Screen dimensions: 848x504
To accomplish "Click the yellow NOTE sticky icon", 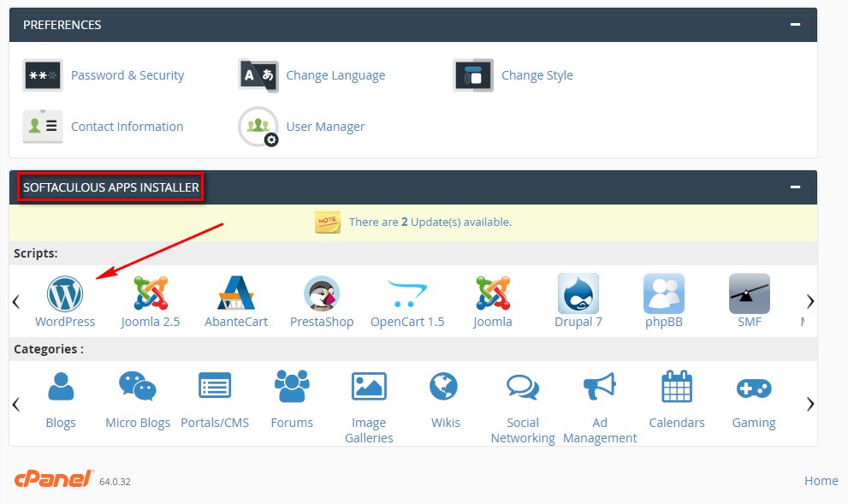I will [x=328, y=222].
